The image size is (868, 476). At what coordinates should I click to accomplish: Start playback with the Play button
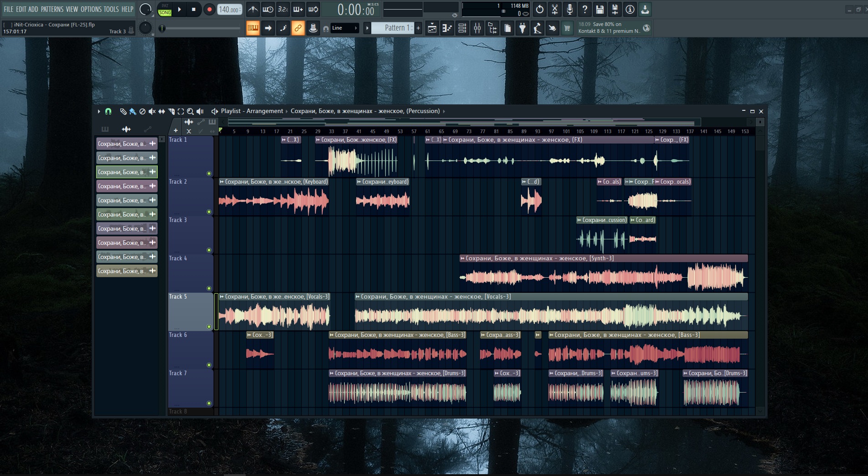[x=180, y=9]
